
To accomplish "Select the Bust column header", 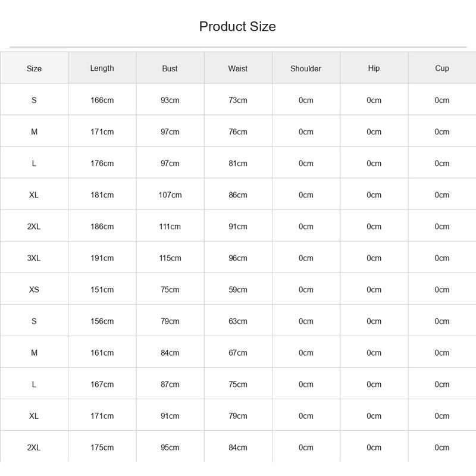I will (170, 68).
